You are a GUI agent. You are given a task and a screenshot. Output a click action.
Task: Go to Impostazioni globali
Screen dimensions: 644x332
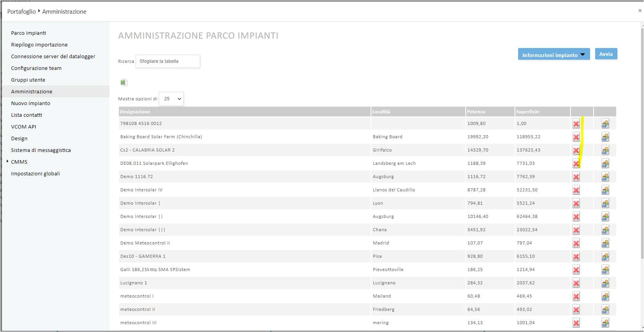point(35,174)
